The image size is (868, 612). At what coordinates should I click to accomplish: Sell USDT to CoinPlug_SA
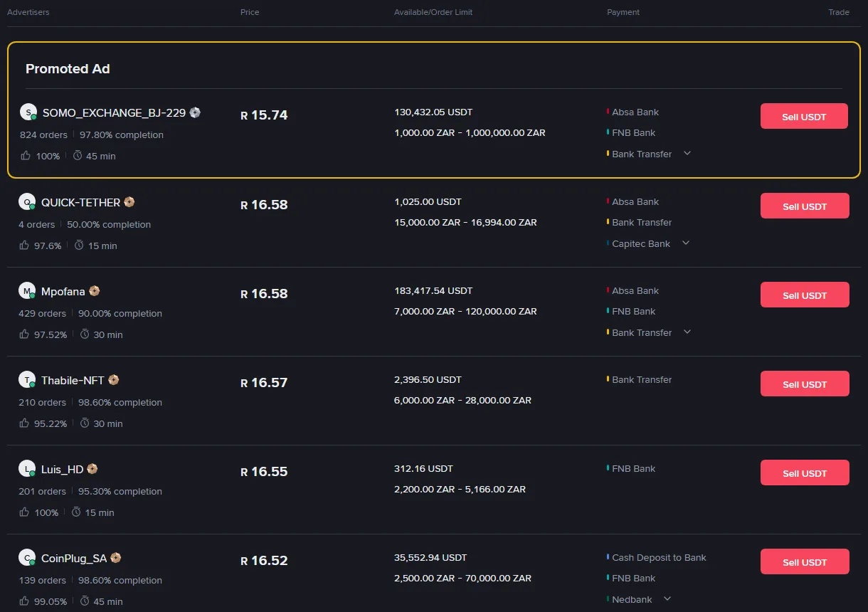pos(805,561)
